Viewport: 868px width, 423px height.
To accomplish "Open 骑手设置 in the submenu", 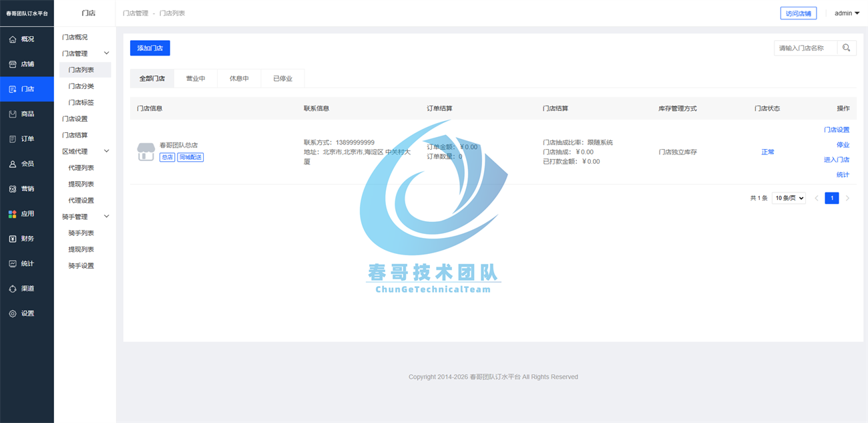I will [81, 265].
